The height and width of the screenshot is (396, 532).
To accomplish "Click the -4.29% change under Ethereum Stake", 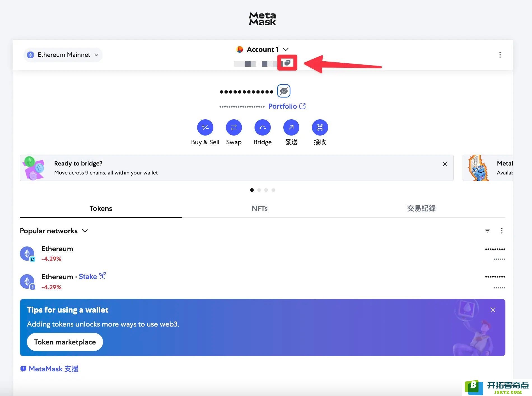I will click(x=51, y=287).
